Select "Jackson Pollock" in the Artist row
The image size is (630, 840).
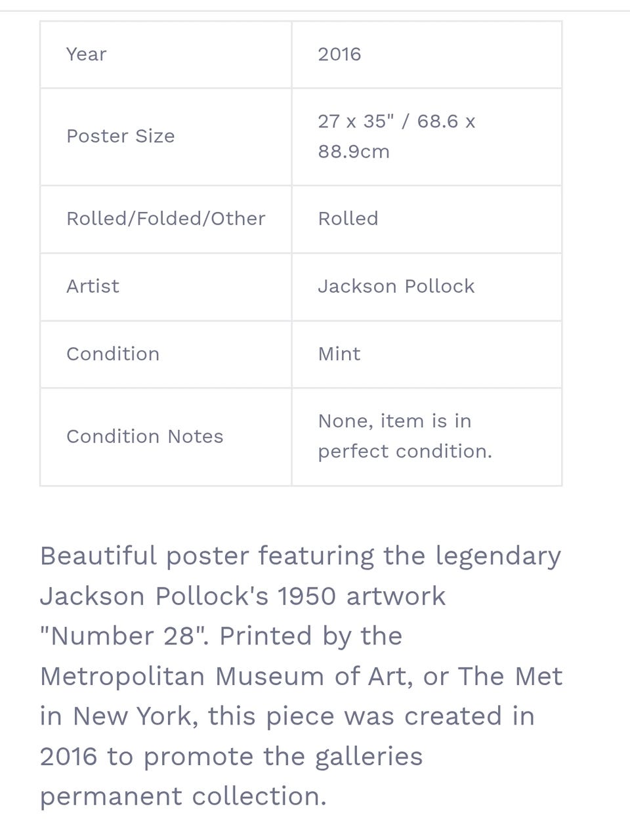(396, 287)
